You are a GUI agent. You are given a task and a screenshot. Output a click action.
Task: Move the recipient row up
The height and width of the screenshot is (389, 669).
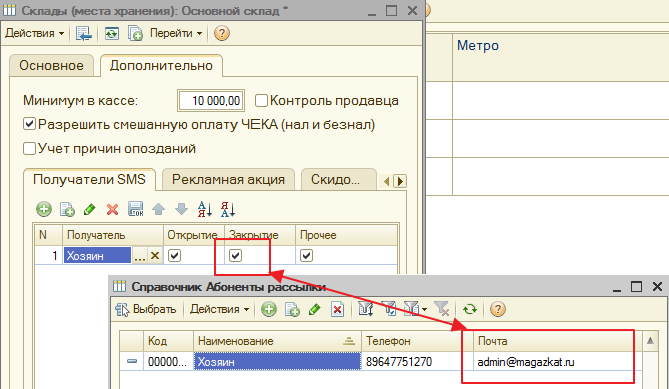click(x=158, y=209)
